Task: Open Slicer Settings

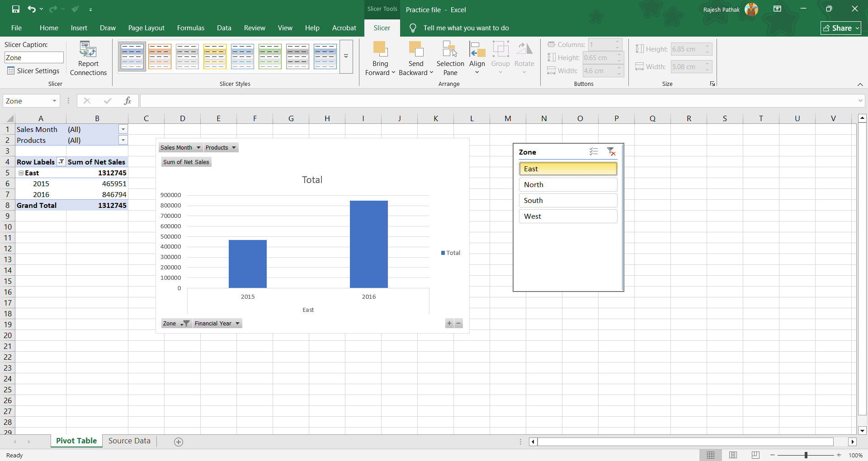Action: coord(33,71)
